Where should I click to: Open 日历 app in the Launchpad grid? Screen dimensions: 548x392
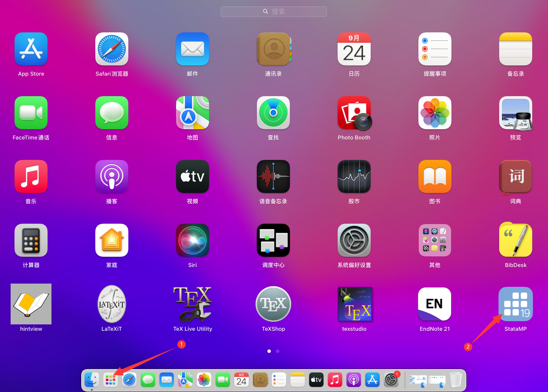pos(354,49)
